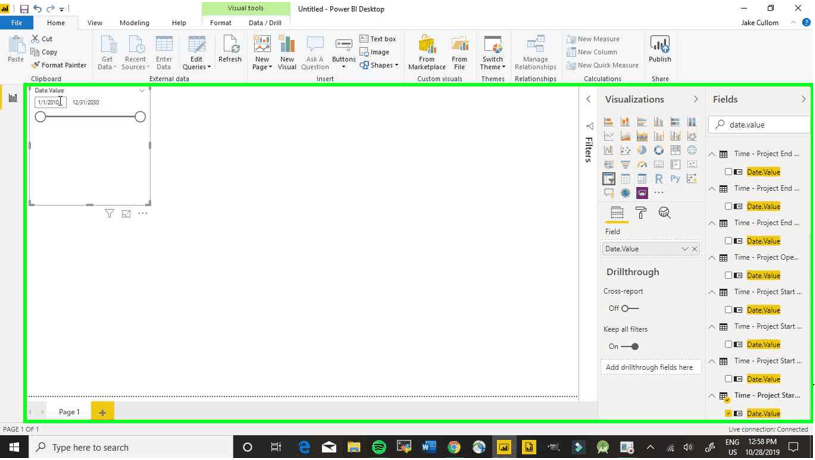This screenshot has width=815, height=460.
Task: Open Focus mode for the slicer
Action: (x=126, y=214)
